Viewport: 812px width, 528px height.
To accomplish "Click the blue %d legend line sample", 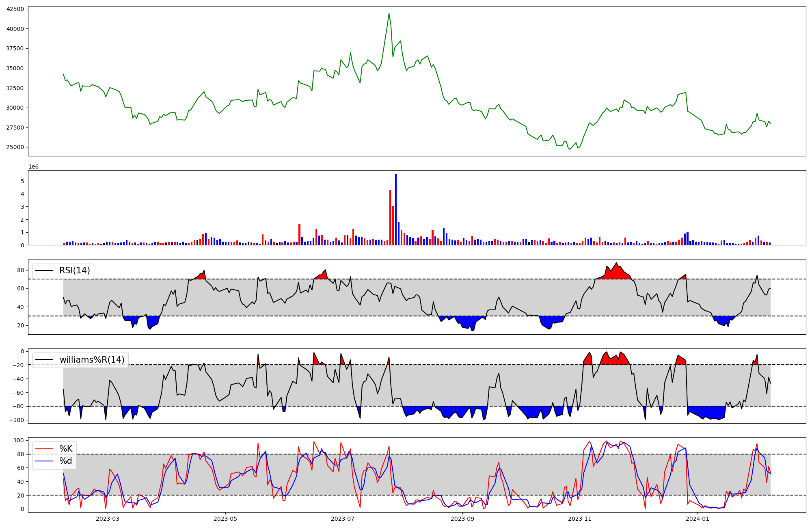I will pyautogui.click(x=45, y=461).
